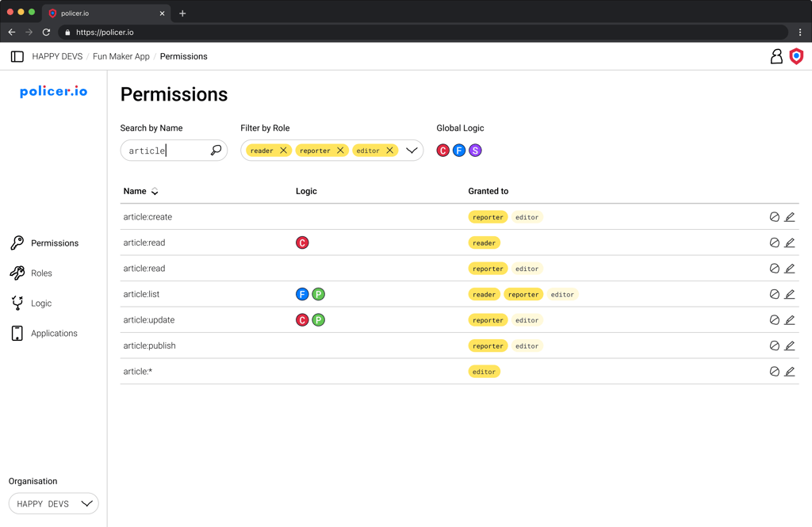Toggle the sidebar panel icon
This screenshot has height=527, width=812.
point(17,56)
